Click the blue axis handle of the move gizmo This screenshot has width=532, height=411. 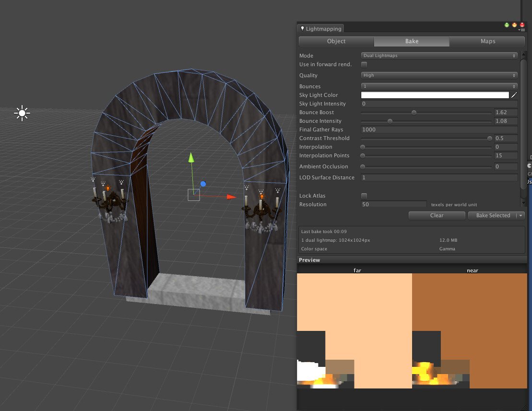click(x=203, y=184)
